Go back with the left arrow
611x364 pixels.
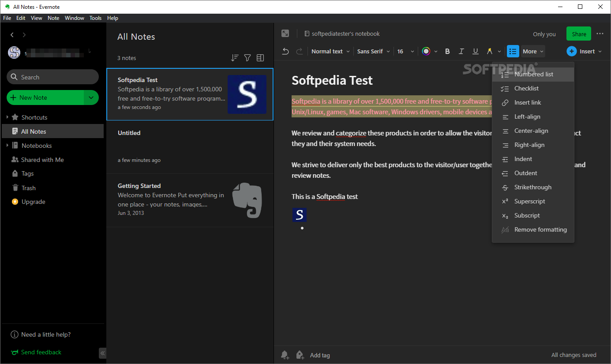12,35
